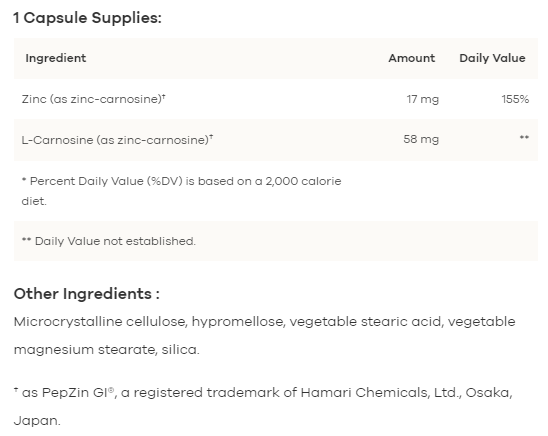Screen dimensions: 548x436
Task: Click the '1 Capsule Supplies:' heading
Action: pos(88,18)
